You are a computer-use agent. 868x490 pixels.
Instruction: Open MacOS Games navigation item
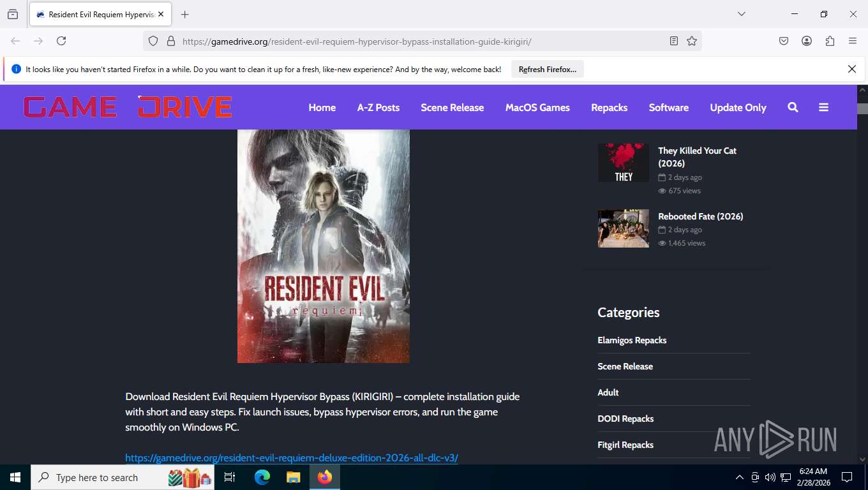coord(537,108)
